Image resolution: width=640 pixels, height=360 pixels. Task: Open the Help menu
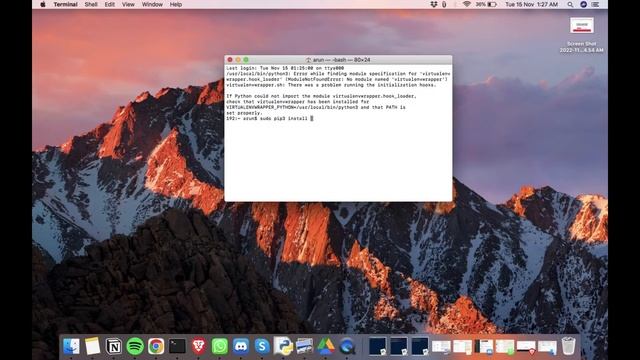[x=176, y=4]
